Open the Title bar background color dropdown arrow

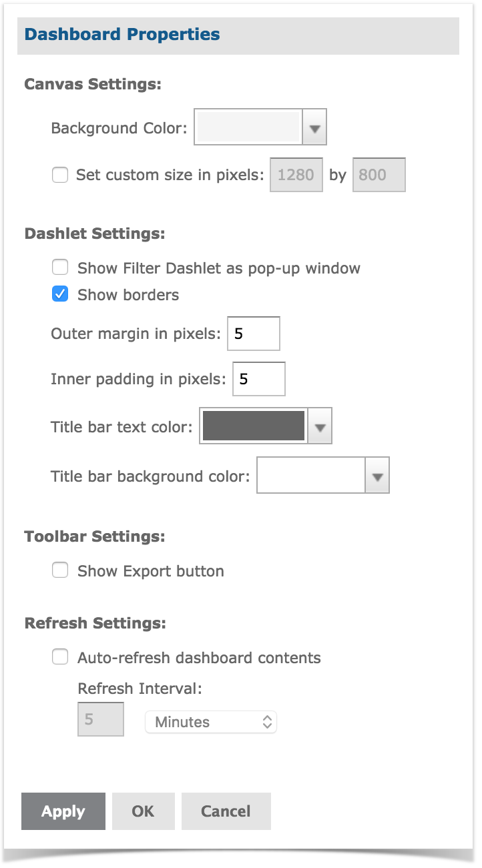(377, 475)
